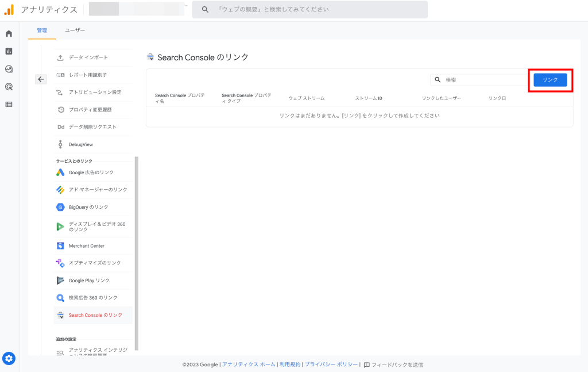Click Search Console プロパティ タイプ column header

(247, 98)
